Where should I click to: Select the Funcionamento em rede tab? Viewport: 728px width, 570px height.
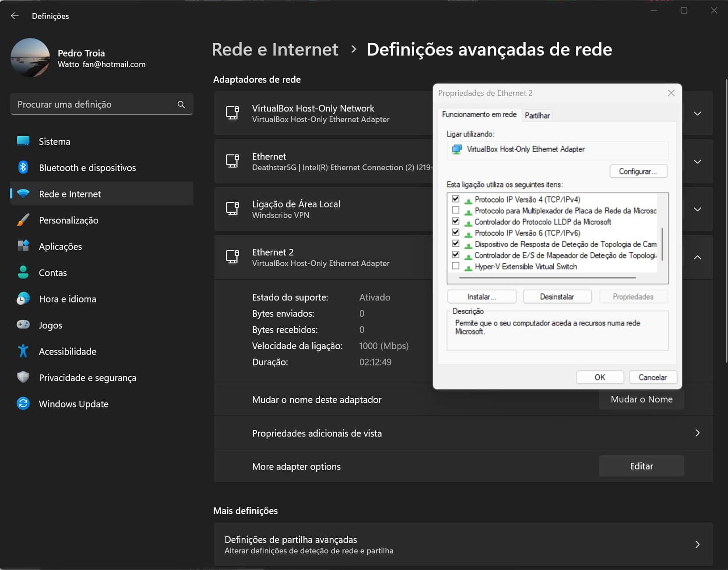[479, 115]
